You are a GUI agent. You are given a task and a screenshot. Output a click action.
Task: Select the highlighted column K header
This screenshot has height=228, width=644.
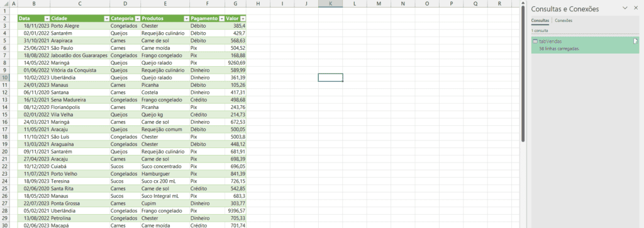pyautogui.click(x=331, y=4)
